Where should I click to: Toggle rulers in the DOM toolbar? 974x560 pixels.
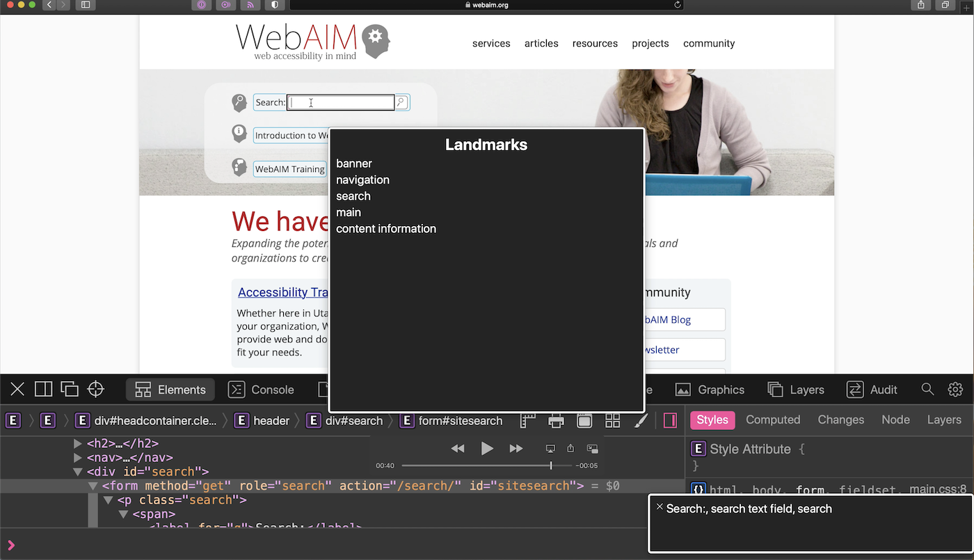[528, 420]
